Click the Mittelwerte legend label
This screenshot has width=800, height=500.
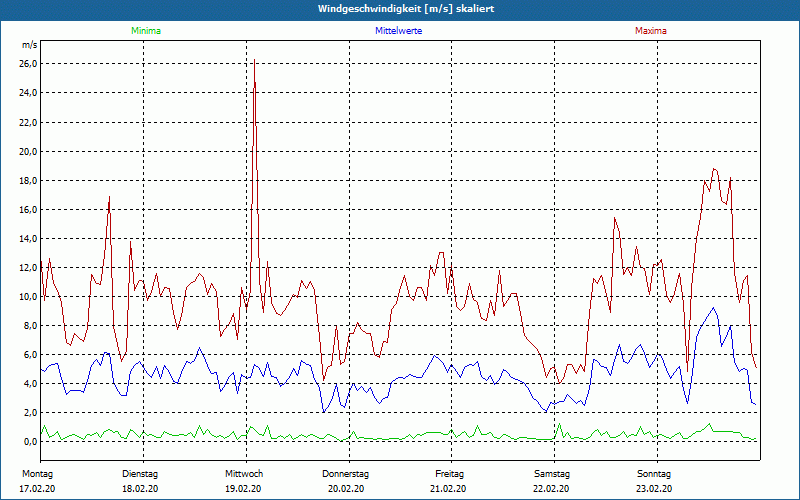pyautogui.click(x=398, y=31)
